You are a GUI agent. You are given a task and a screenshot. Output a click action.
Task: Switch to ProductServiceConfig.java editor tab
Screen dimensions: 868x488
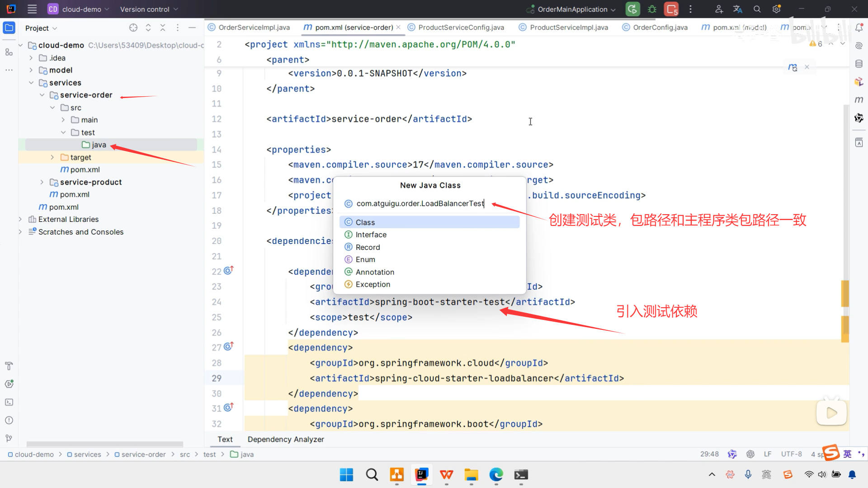click(461, 28)
